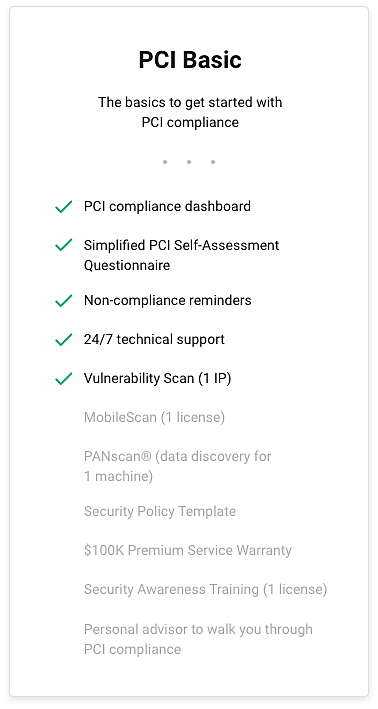Click the 24/7 technical support item
The width and height of the screenshot is (378, 709).
(154, 340)
